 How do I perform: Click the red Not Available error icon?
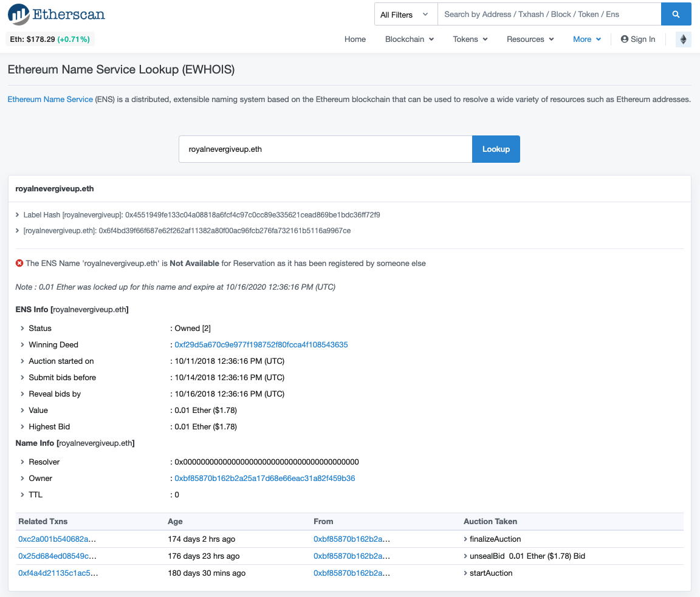coord(19,264)
